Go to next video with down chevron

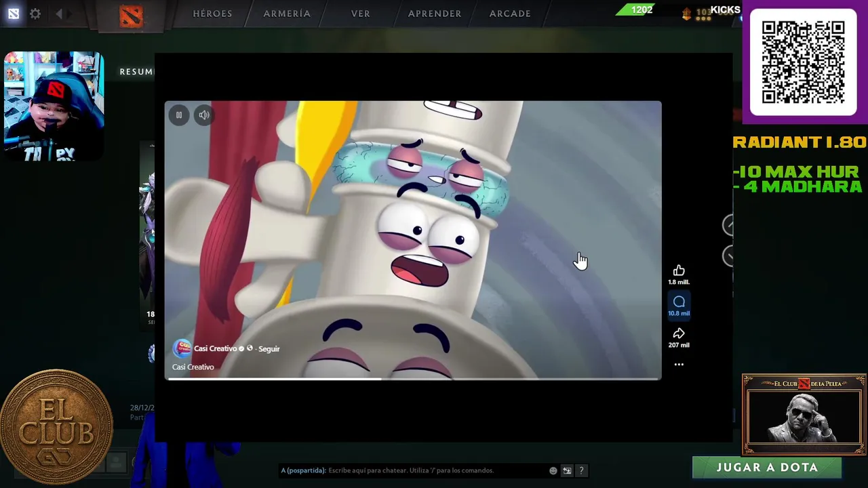728,256
